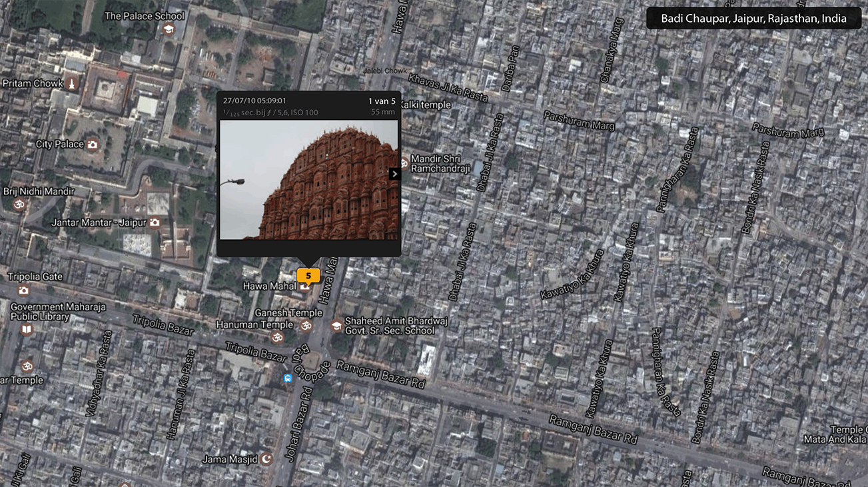Screen dimensions: 868x487
Task: Show the next photo with the popup arrow
Action: point(394,173)
